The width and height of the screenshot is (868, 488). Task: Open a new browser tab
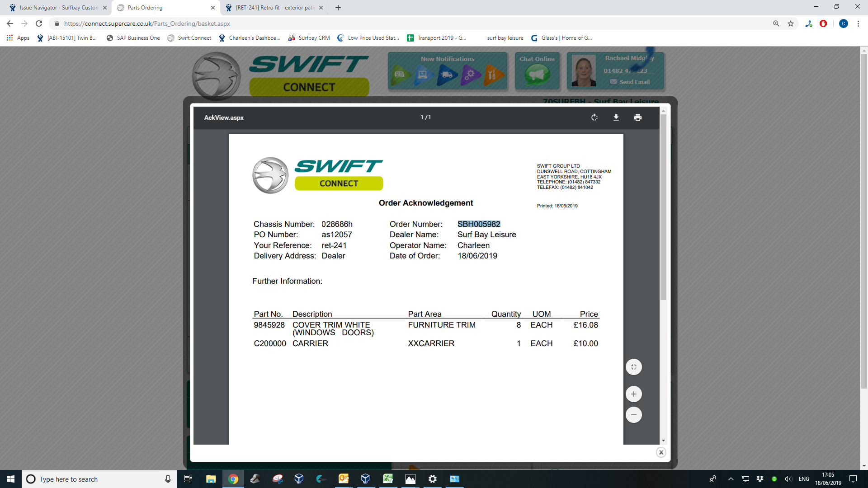tap(338, 8)
